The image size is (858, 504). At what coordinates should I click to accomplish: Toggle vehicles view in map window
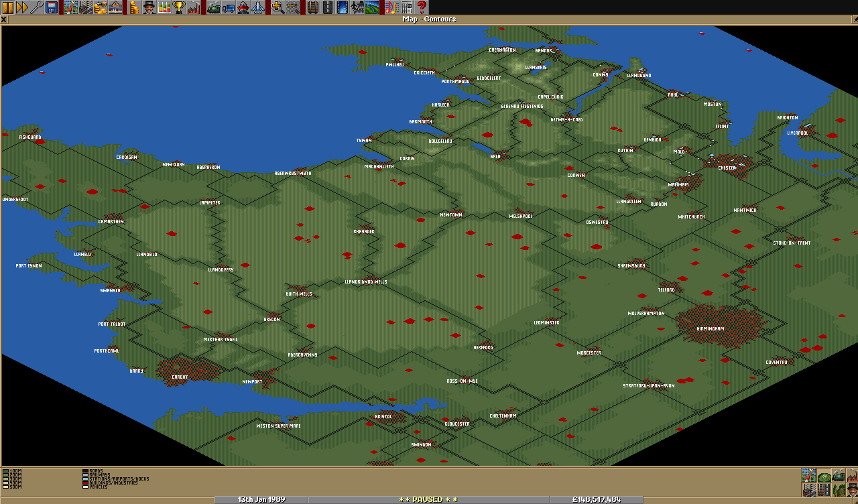(839, 475)
